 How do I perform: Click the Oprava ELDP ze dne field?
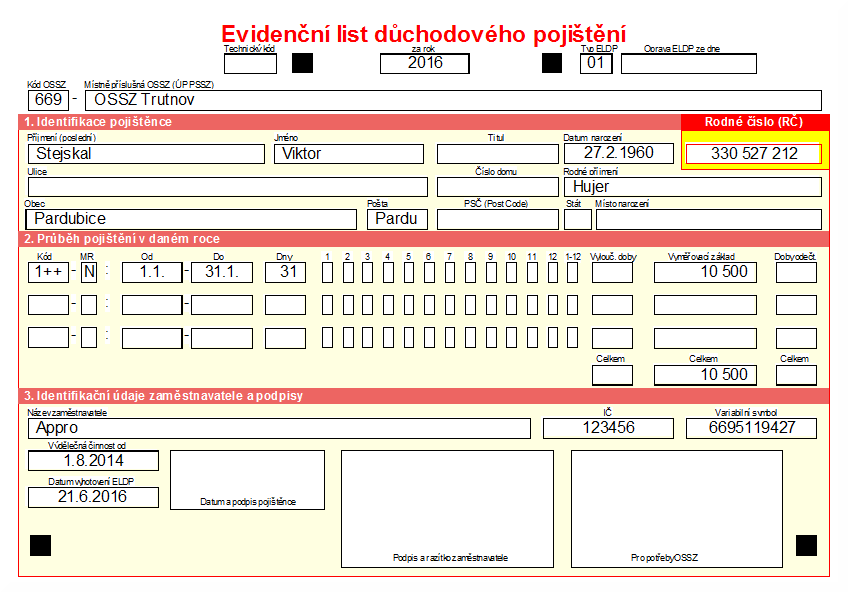pyautogui.click(x=688, y=64)
